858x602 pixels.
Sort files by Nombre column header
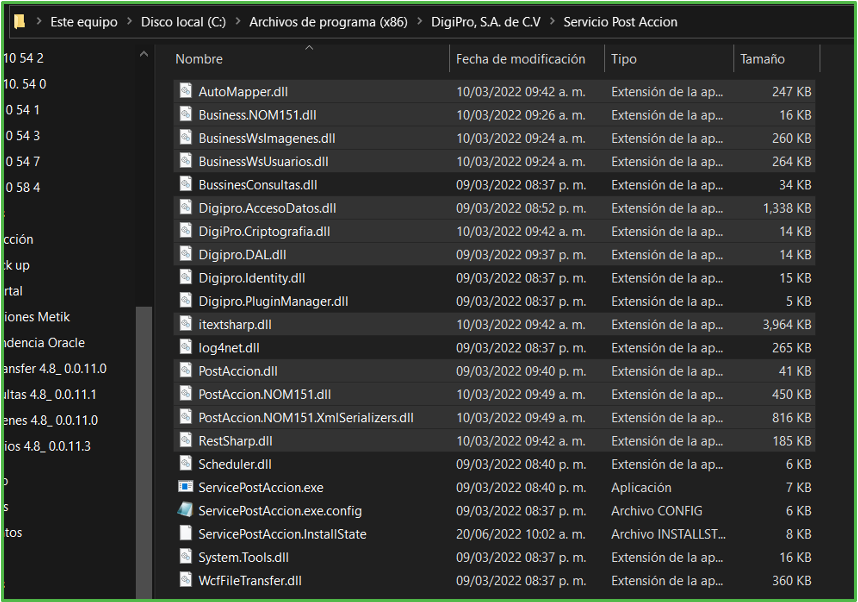[x=199, y=59]
